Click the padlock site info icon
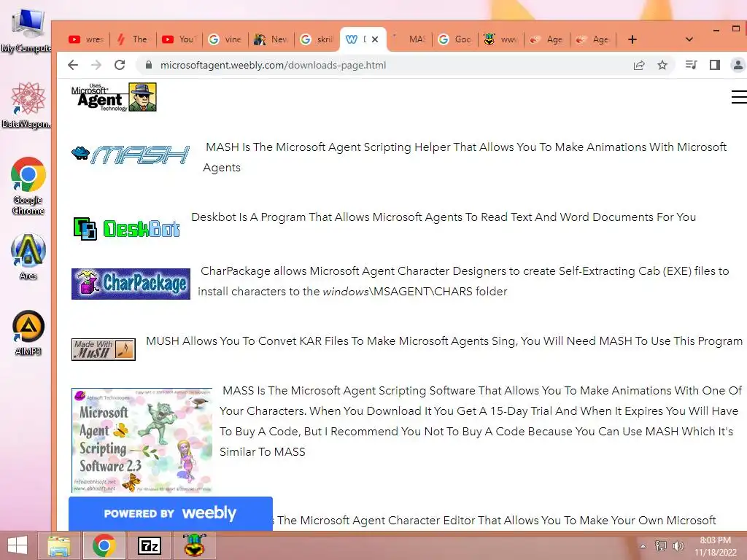The width and height of the screenshot is (747, 560). click(x=149, y=65)
